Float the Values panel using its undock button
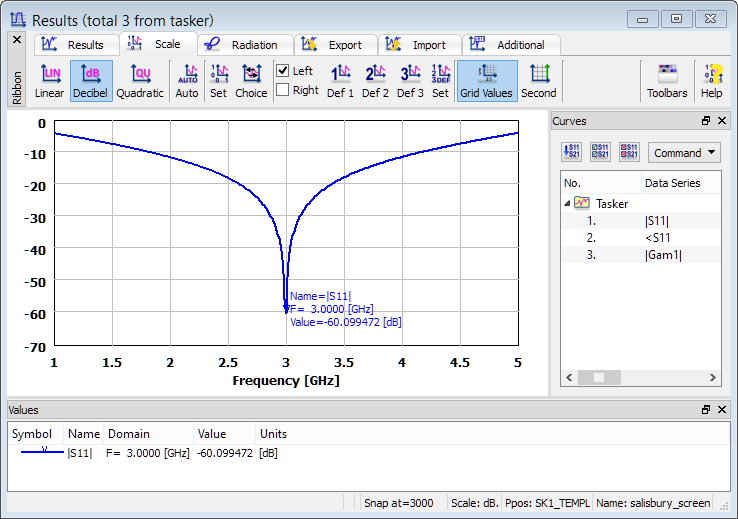 click(x=707, y=410)
